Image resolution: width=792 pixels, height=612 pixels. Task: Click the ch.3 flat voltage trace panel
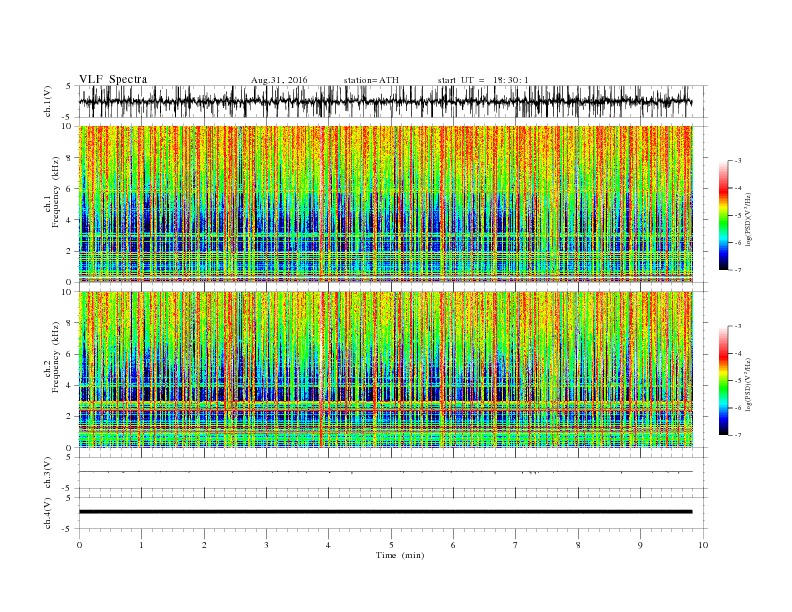pyautogui.click(x=393, y=473)
